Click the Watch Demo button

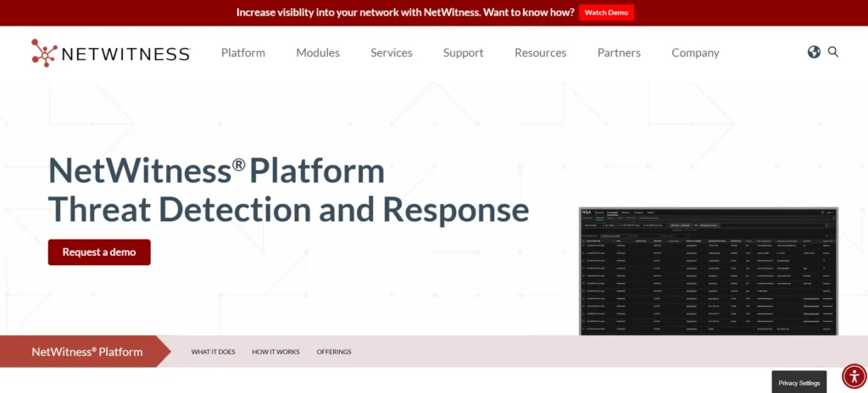click(606, 12)
